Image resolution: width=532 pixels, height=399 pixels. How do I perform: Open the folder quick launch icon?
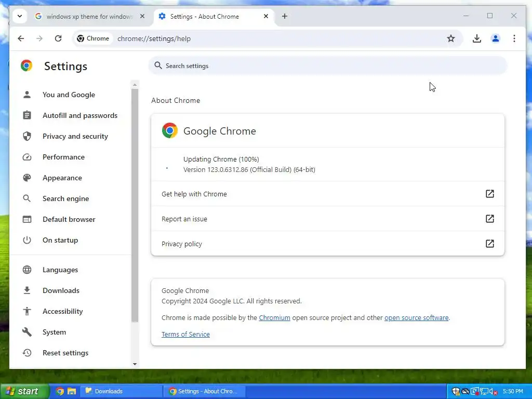click(72, 391)
